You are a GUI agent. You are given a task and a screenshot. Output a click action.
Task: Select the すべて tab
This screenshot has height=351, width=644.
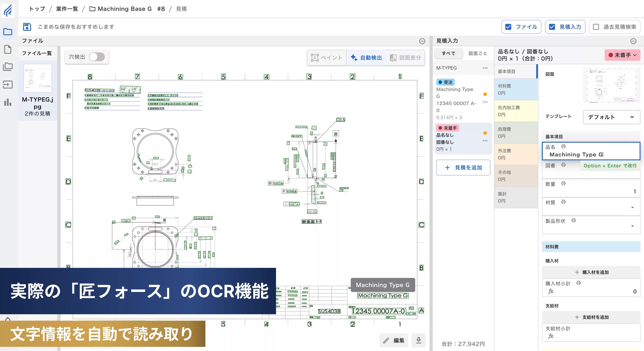(x=449, y=53)
